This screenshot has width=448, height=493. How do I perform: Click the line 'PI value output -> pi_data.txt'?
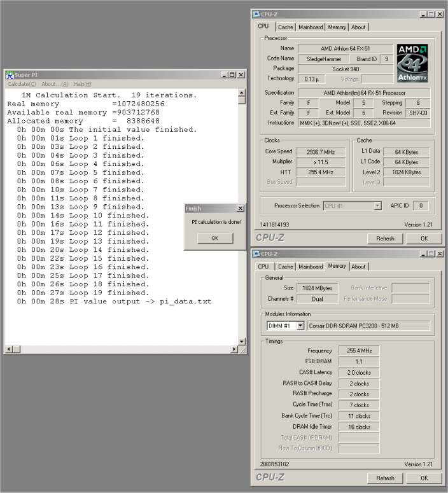[x=114, y=302]
